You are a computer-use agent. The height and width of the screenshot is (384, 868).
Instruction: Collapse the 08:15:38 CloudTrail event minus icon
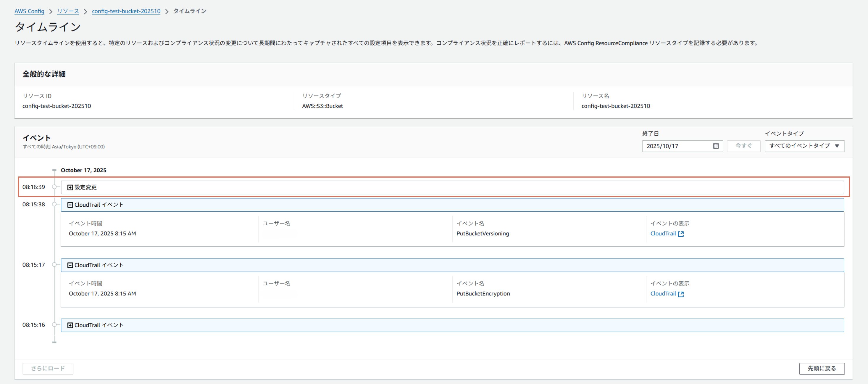tap(70, 205)
